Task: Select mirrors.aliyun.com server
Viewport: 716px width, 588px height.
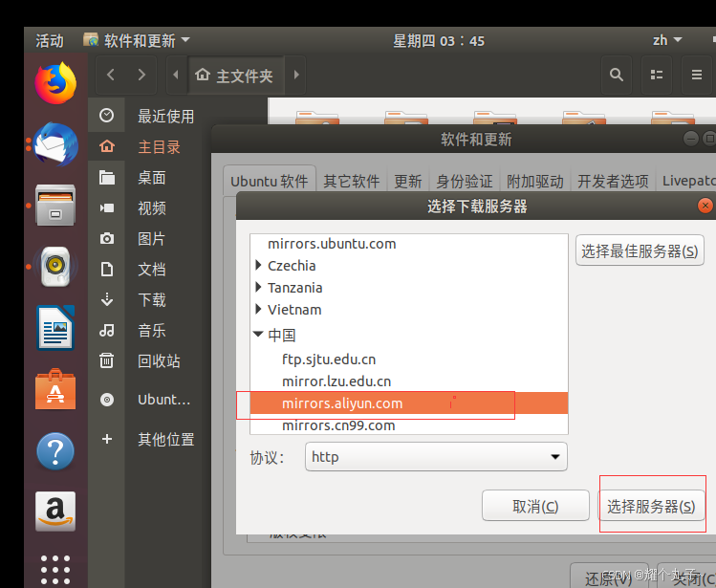Action: [x=409, y=403]
